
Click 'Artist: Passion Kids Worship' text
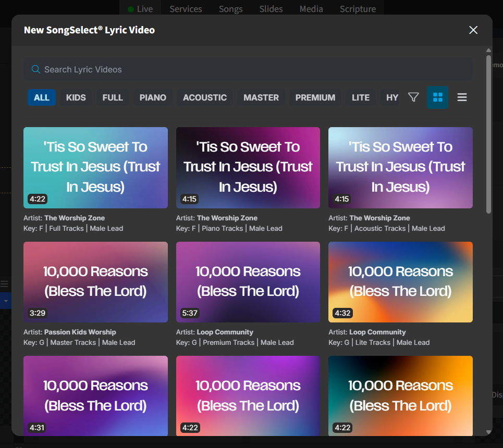click(70, 332)
